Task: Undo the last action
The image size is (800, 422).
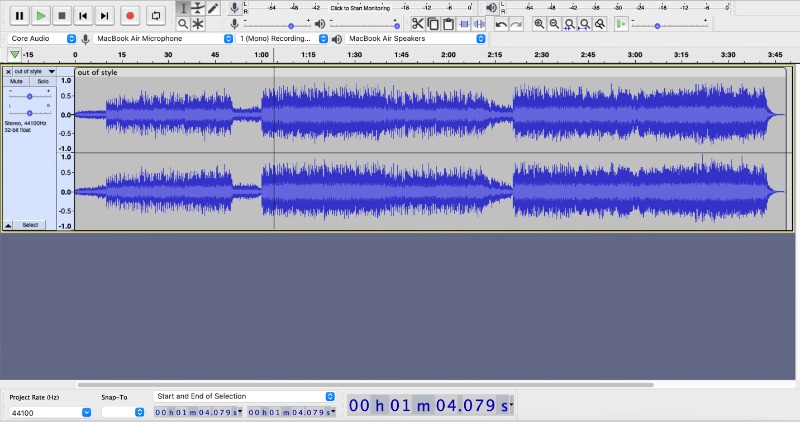Action: pyautogui.click(x=501, y=24)
